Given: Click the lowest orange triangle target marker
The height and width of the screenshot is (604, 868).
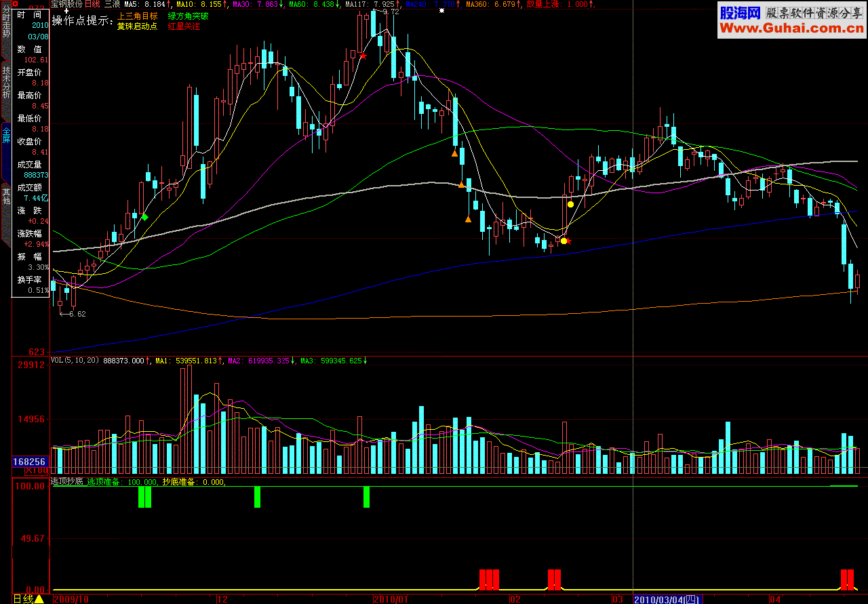Looking at the screenshot, I should click(x=468, y=219).
